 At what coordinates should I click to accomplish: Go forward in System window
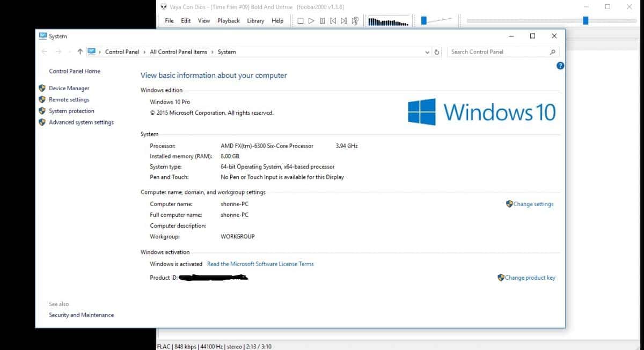[x=58, y=52]
